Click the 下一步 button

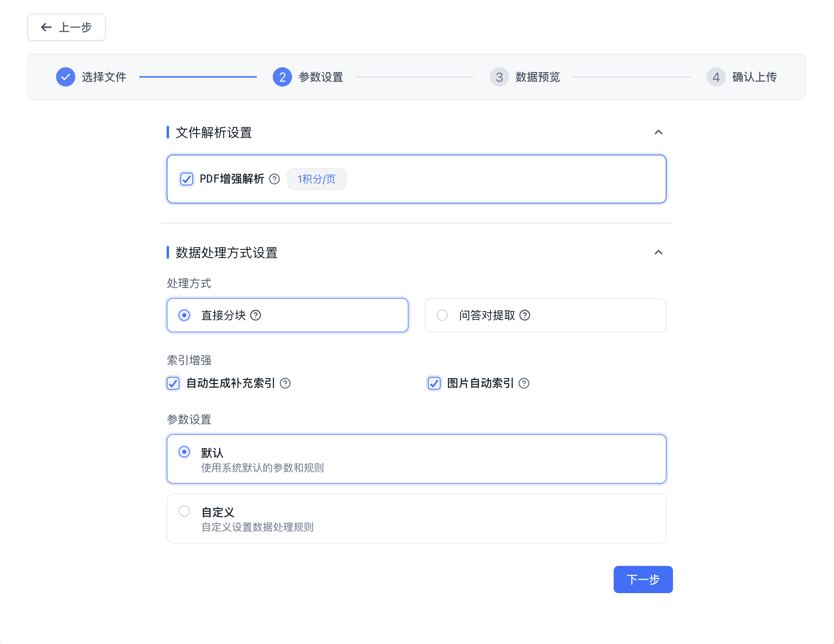(643, 580)
